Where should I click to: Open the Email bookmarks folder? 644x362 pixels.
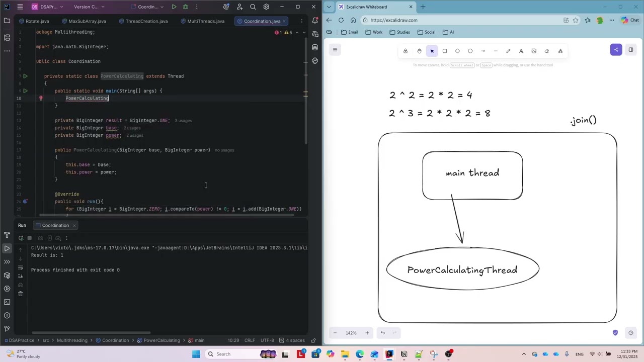coord(349,32)
